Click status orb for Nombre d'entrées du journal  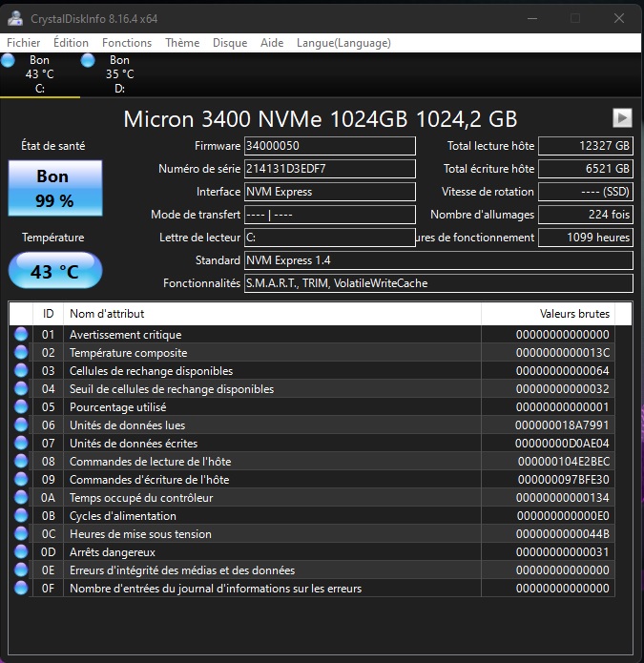(21, 588)
